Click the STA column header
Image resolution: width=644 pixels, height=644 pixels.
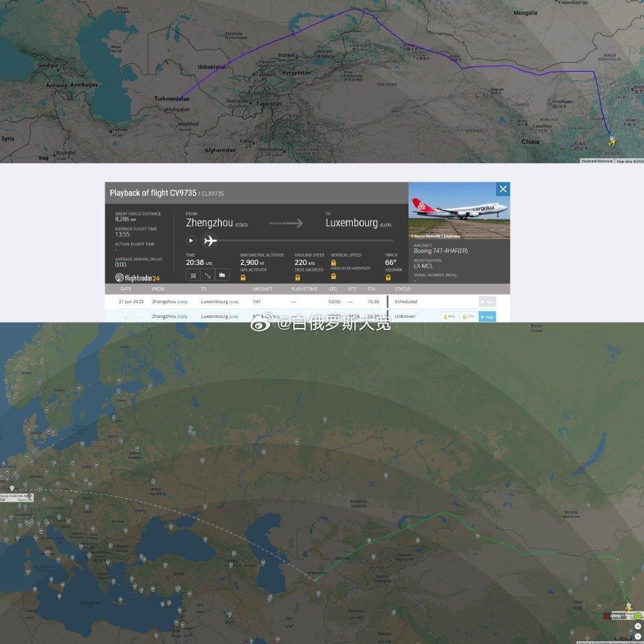coord(371,289)
